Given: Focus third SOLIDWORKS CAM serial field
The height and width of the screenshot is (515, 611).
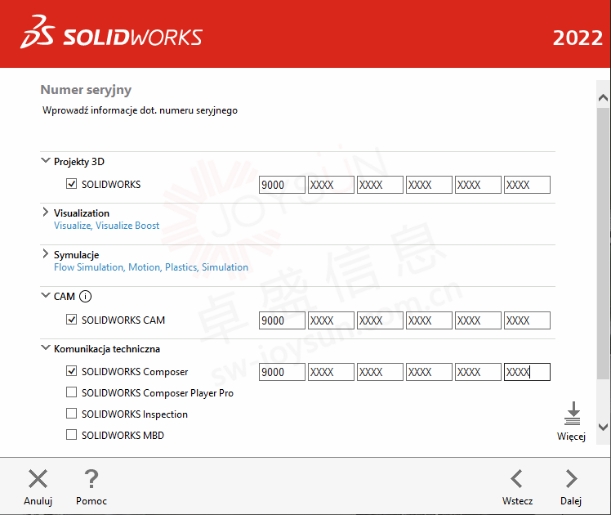Looking at the screenshot, I should click(380, 320).
